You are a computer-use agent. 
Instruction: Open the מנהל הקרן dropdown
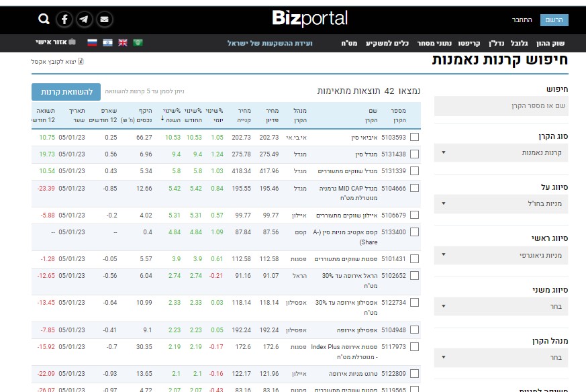click(501, 358)
